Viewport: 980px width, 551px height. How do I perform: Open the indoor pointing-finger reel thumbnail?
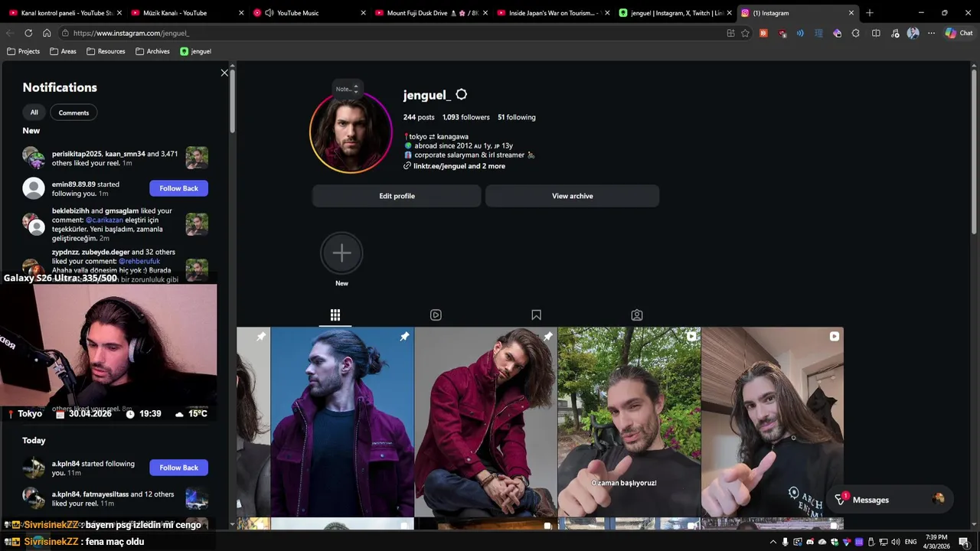click(773, 422)
